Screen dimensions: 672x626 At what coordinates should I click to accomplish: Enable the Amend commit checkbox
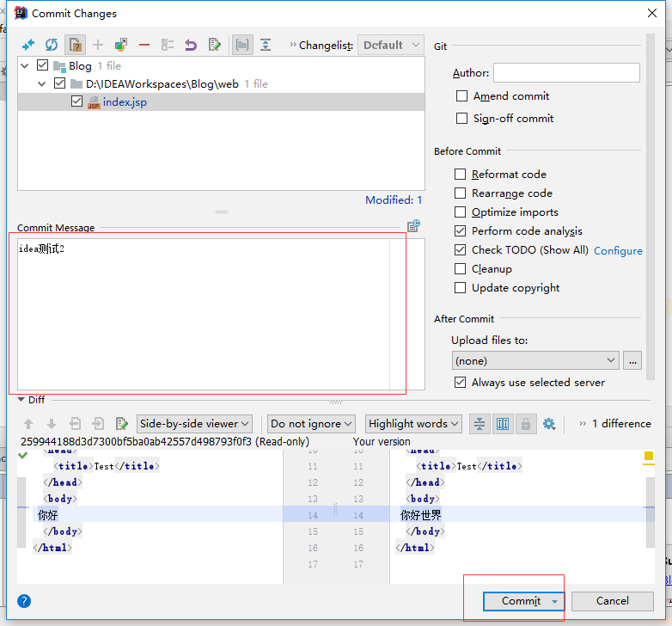point(462,96)
